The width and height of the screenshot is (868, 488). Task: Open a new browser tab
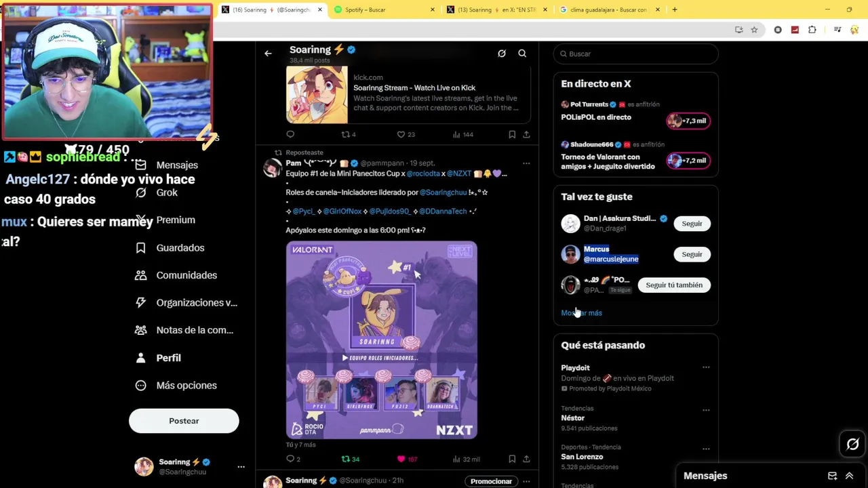[675, 9]
